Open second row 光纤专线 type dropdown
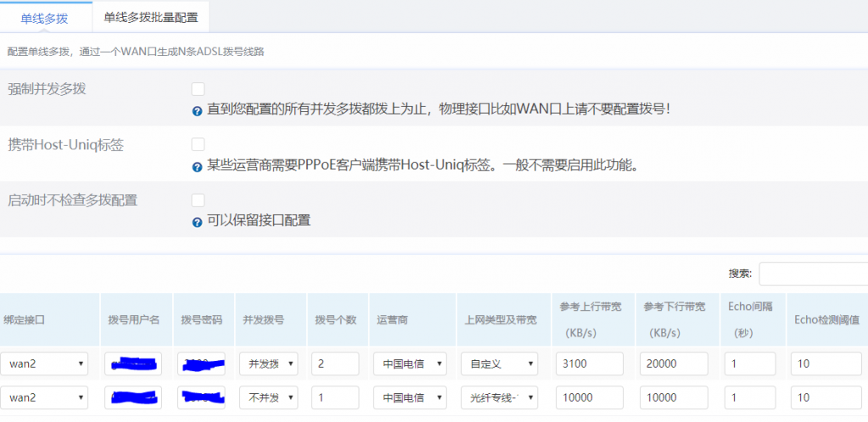 tap(499, 397)
